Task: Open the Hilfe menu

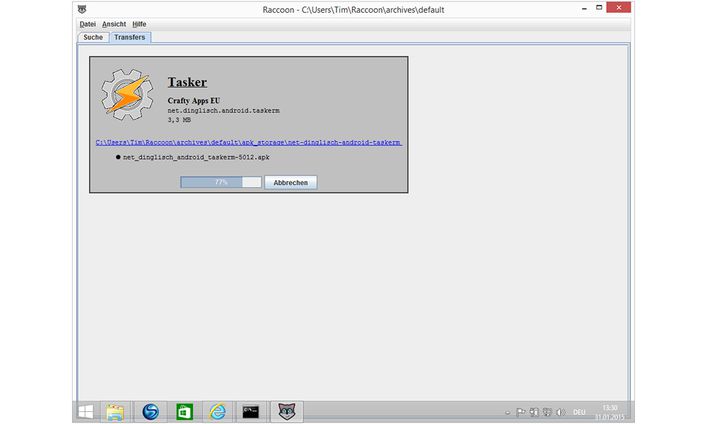Action: coord(139,24)
